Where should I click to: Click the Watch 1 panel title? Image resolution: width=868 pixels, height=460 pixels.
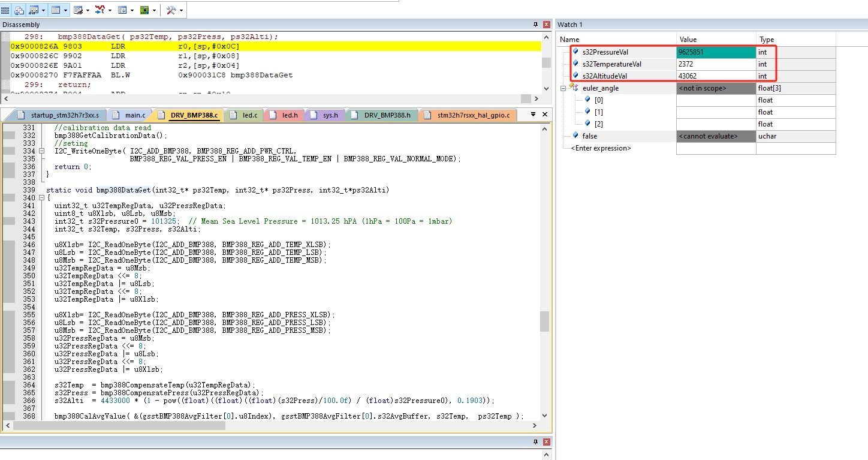pyautogui.click(x=570, y=25)
